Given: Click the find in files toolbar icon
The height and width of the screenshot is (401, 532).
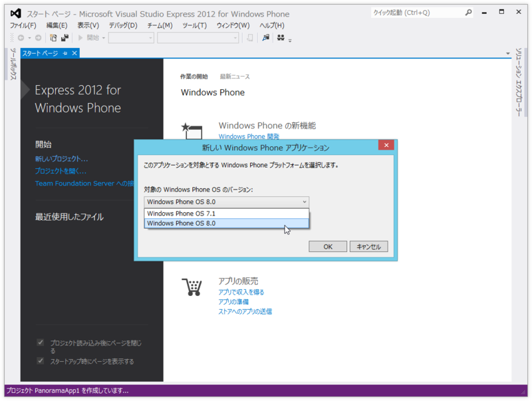Looking at the screenshot, I should [265, 38].
